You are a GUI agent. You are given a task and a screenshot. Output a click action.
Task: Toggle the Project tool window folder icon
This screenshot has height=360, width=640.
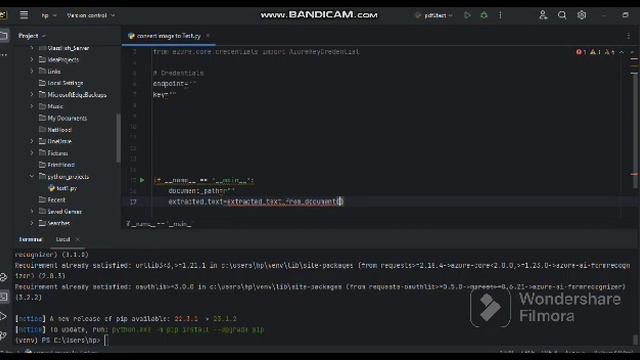pyautogui.click(x=4, y=36)
